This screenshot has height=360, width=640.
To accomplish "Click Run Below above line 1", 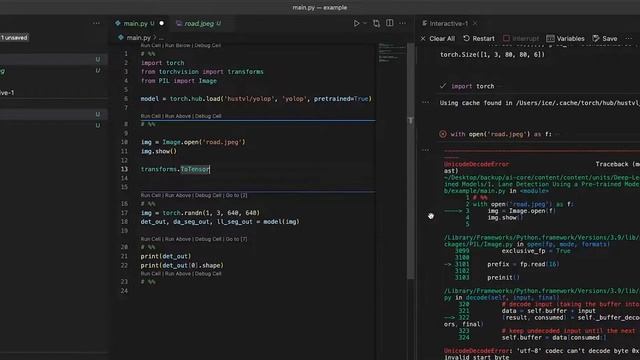I will click(178, 46).
